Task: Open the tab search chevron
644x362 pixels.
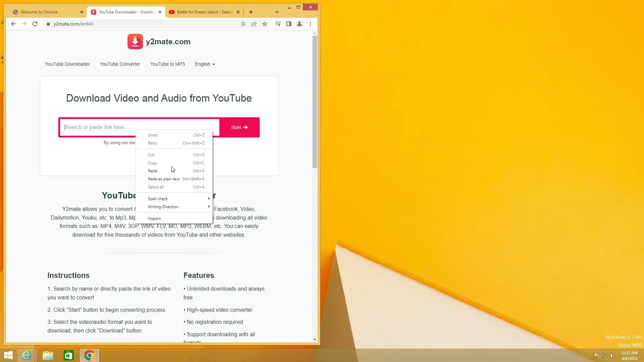Action: coord(277,12)
